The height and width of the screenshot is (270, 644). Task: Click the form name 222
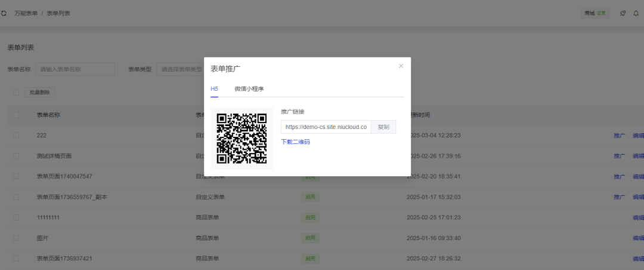pos(41,136)
